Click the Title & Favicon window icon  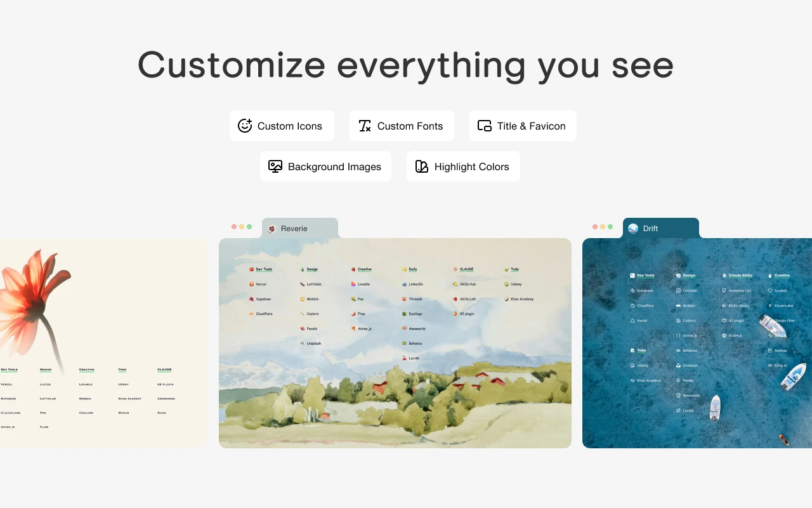tap(485, 126)
